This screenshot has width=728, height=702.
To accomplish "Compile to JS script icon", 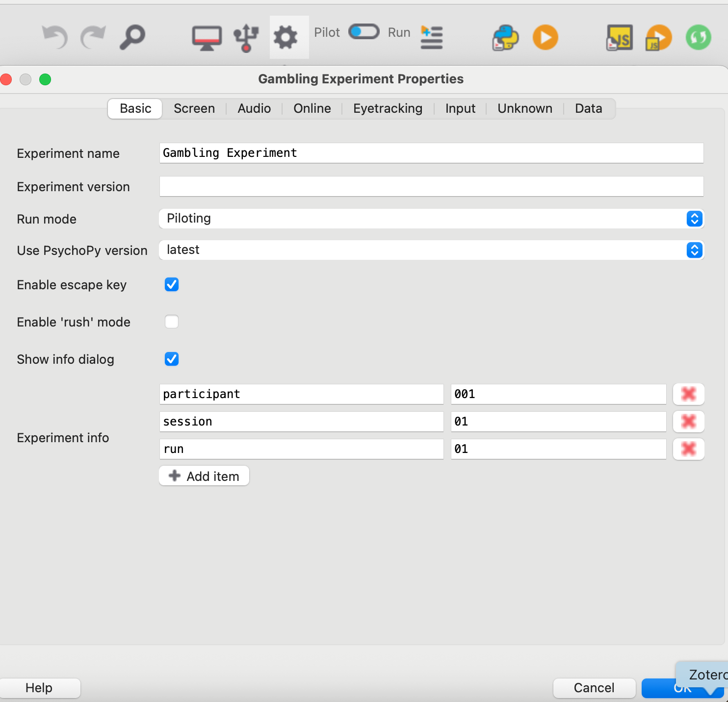I will click(620, 38).
